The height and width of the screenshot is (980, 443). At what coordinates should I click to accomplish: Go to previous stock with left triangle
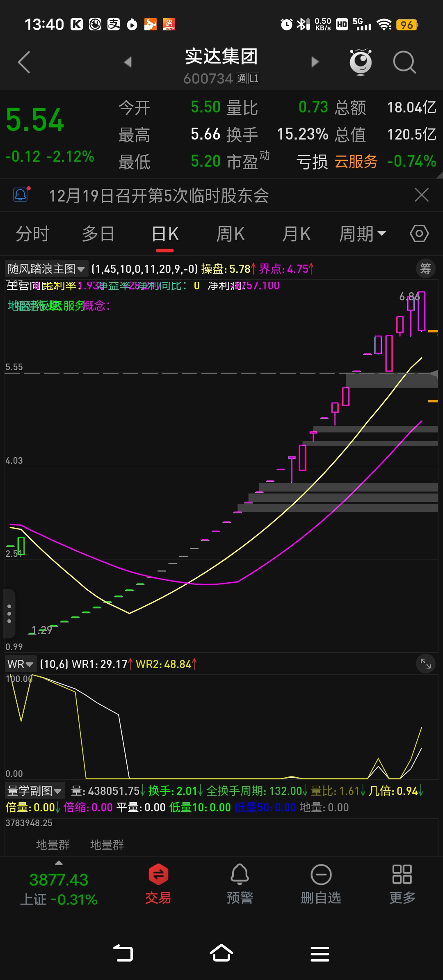[128, 62]
